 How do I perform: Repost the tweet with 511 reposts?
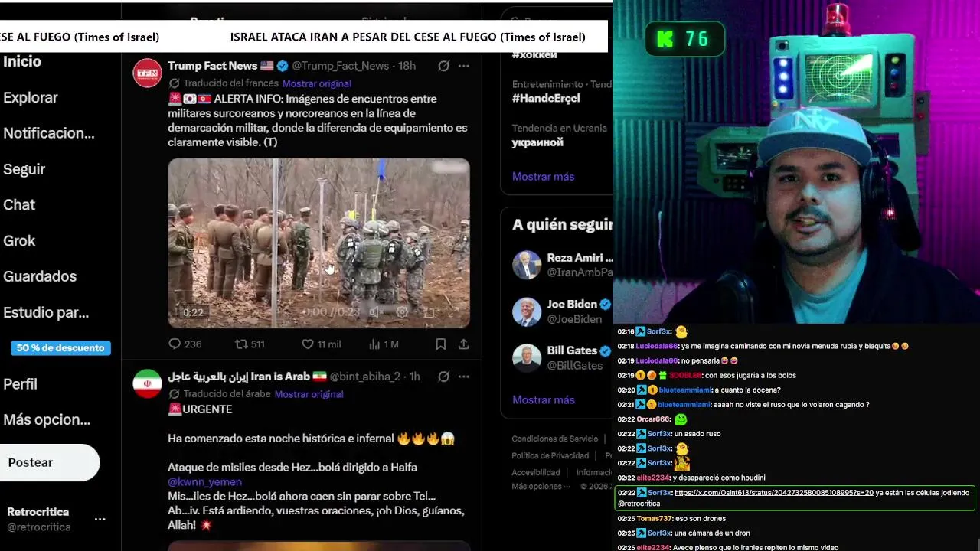click(x=250, y=344)
